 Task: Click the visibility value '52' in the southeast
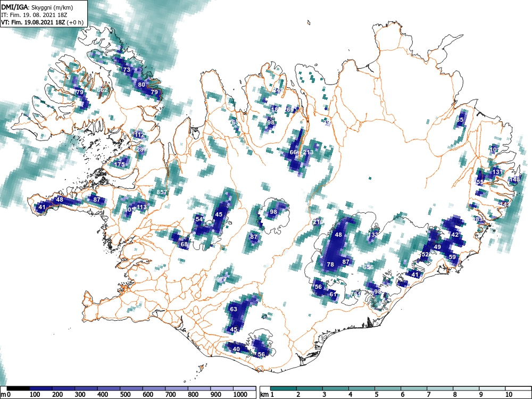coord(425,254)
